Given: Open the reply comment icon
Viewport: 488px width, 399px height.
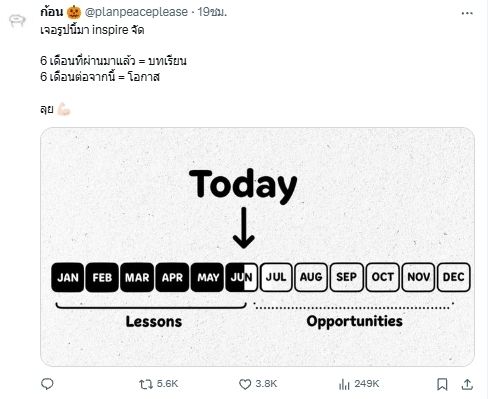Looking at the screenshot, I should 47,384.
